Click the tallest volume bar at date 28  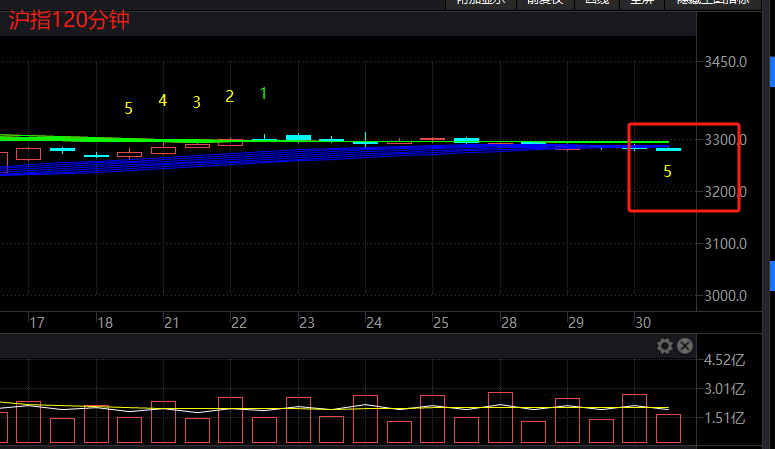pos(500,417)
